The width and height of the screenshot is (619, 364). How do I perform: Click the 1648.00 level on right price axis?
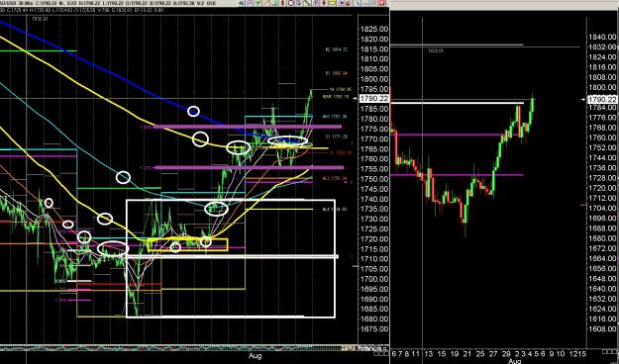(602, 278)
